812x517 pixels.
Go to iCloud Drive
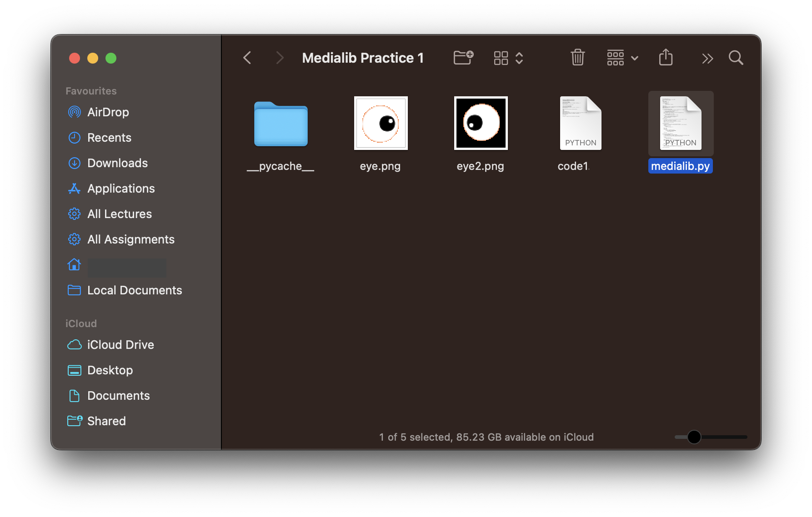[120, 345]
